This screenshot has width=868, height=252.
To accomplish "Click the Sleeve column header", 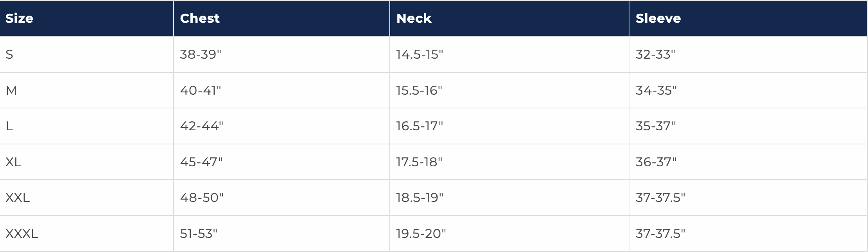I will [x=658, y=18].
